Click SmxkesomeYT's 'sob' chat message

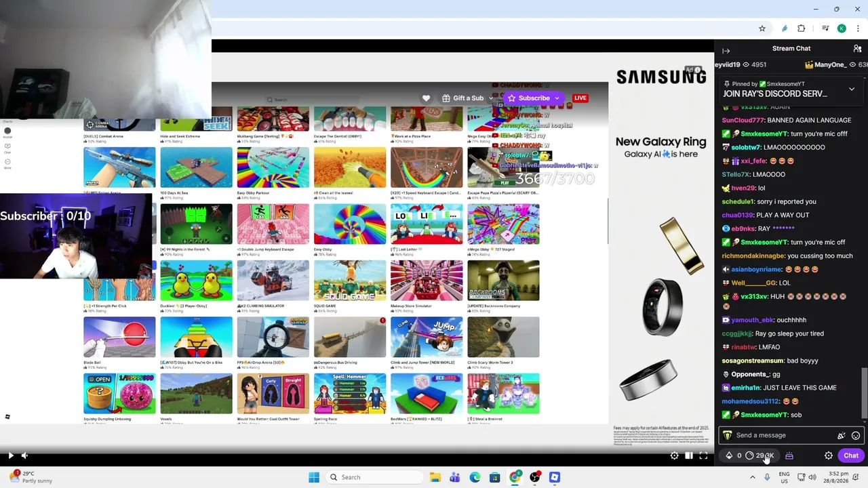[795, 415]
